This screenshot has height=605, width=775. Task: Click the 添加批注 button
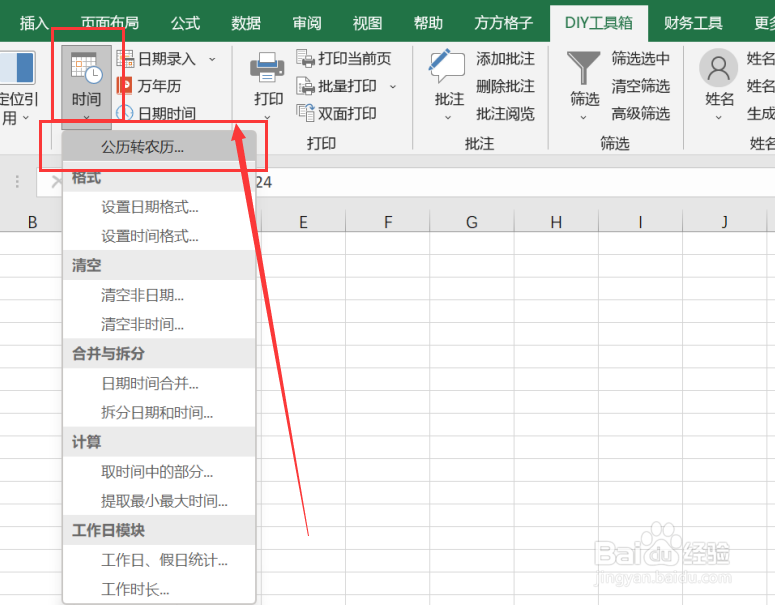coord(505,59)
